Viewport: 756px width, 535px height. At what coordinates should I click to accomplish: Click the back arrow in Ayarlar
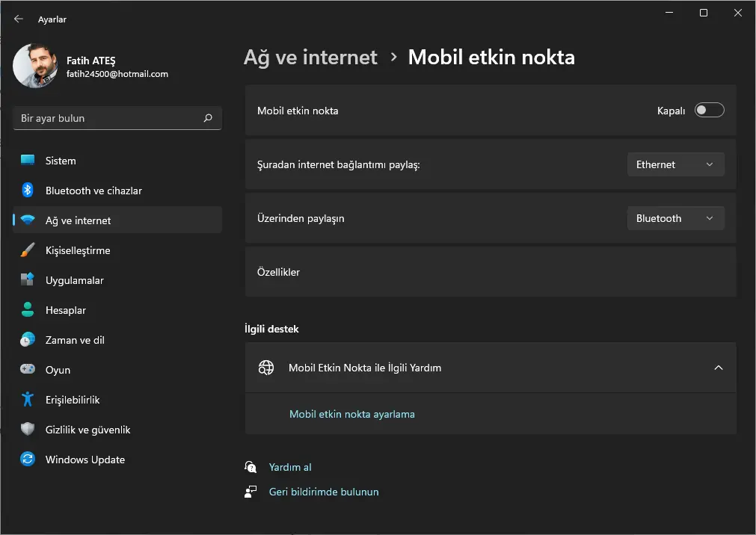pyautogui.click(x=17, y=18)
